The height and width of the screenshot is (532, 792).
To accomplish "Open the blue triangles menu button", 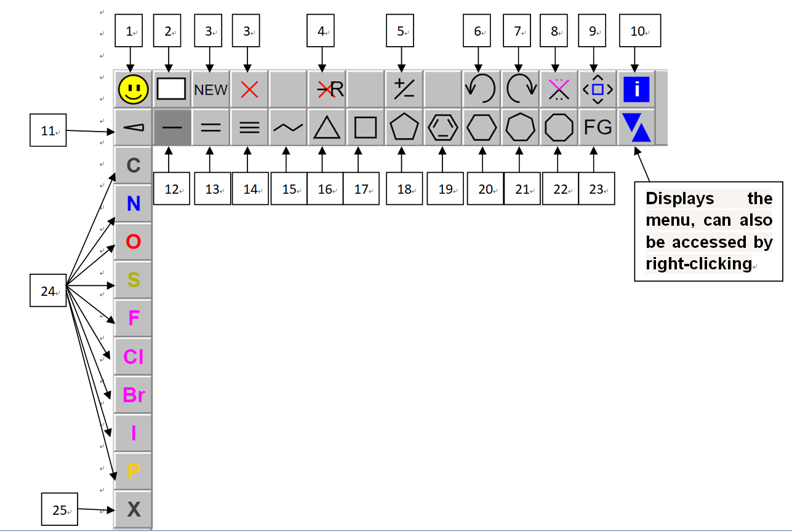I will [x=636, y=127].
